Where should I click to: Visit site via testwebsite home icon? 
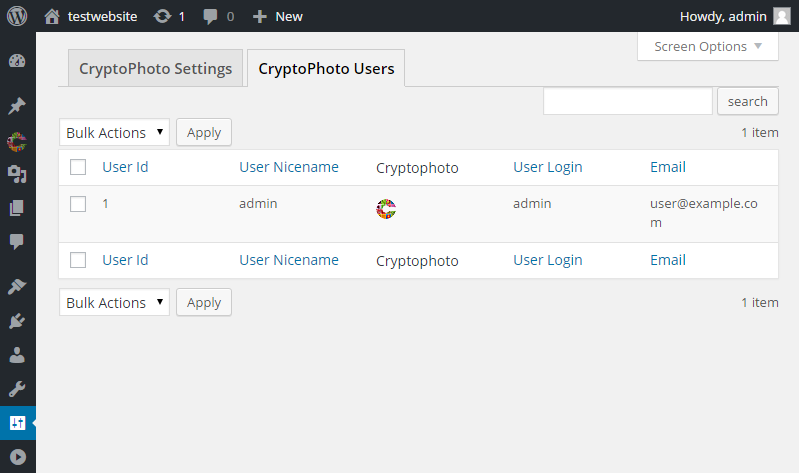tap(51, 16)
